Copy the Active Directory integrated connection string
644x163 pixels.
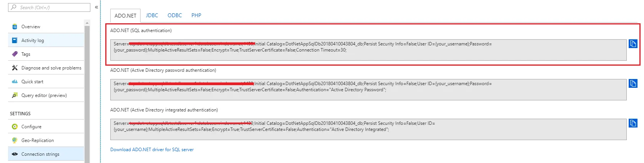point(633,123)
